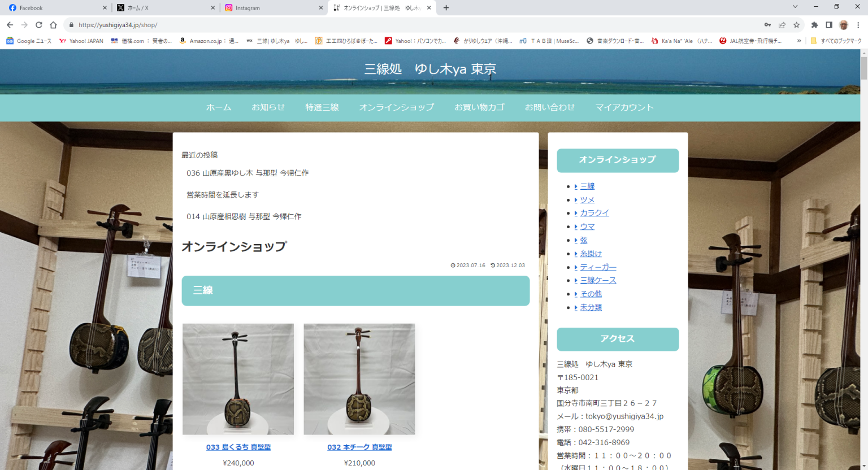Switch to the Instagram tab
Viewport: 868px width, 470px height.
pos(271,8)
